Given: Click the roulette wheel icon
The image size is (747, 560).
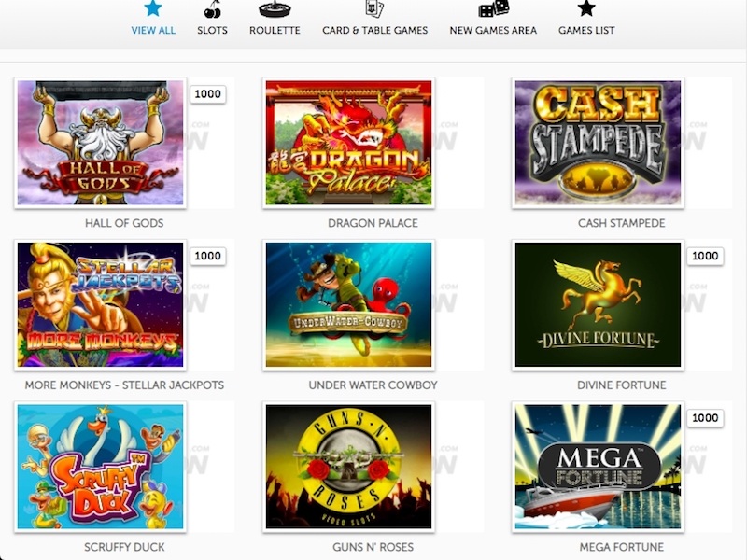Looking at the screenshot, I should (x=275, y=8).
